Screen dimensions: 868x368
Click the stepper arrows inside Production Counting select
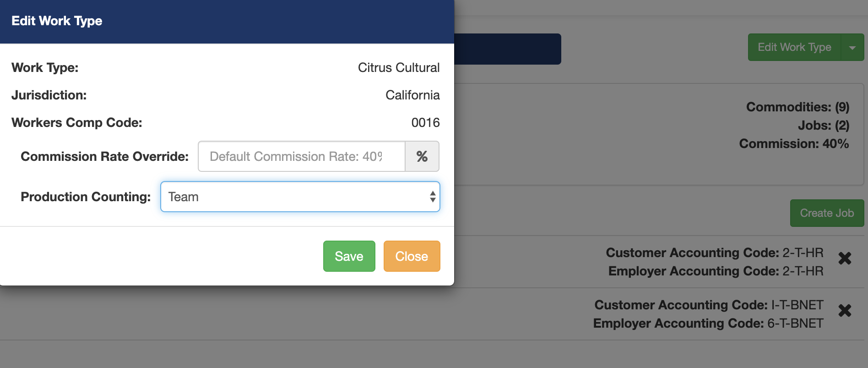click(x=433, y=197)
